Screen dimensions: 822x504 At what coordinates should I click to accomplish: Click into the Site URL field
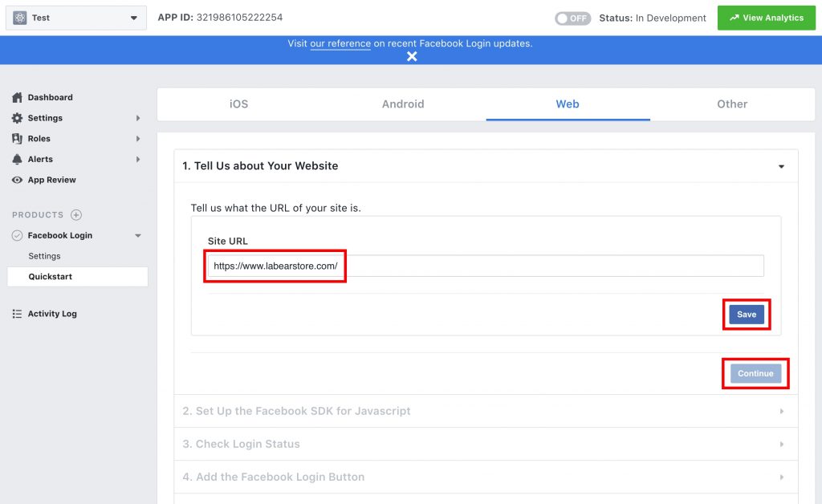[486, 266]
